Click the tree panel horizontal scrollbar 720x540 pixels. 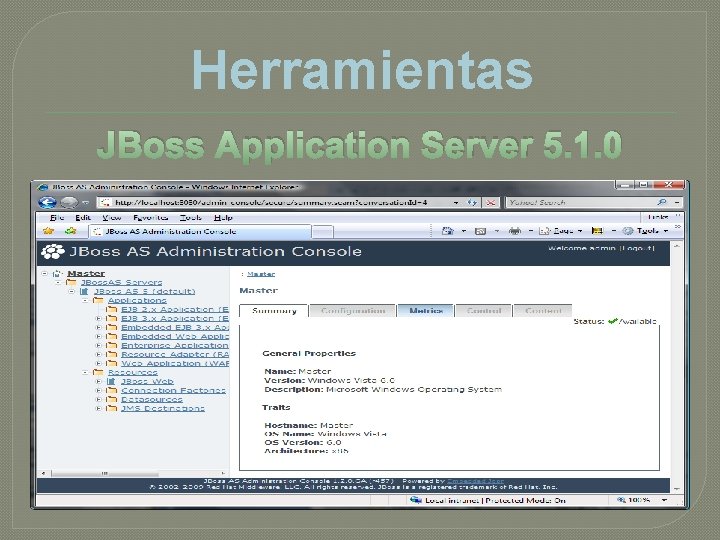[133, 473]
